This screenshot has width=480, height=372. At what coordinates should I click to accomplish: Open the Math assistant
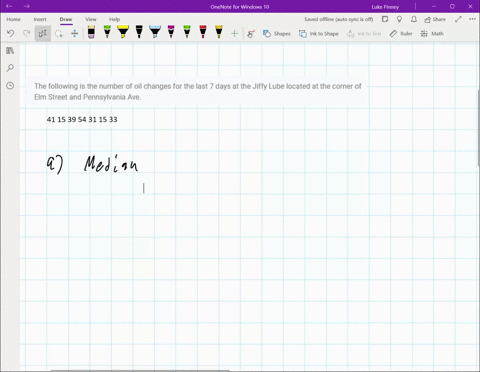[432, 33]
